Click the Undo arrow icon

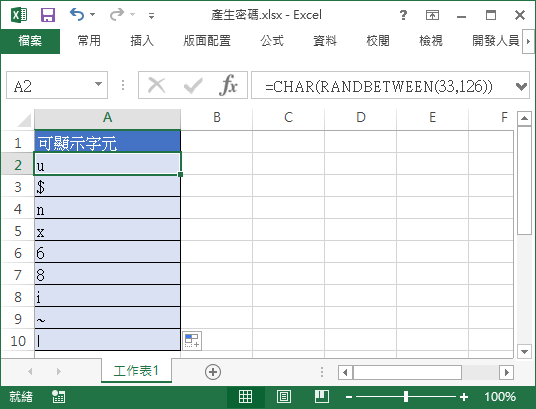click(x=77, y=15)
